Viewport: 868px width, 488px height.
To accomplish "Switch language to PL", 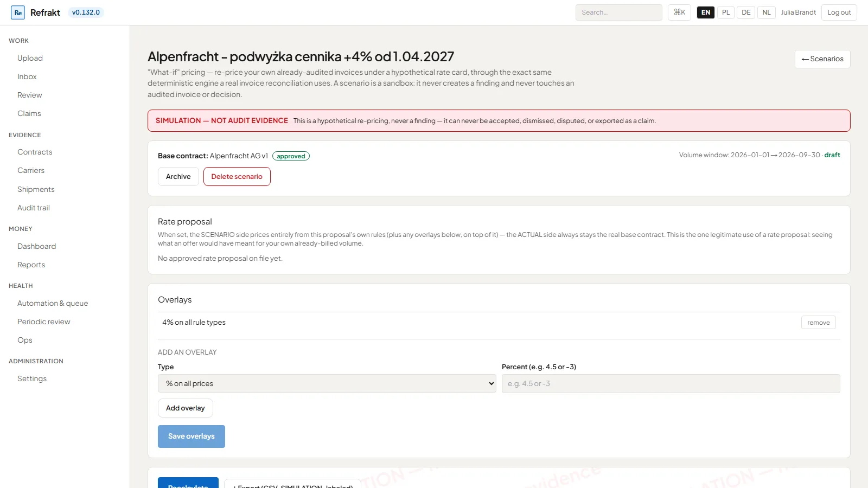I will [726, 12].
